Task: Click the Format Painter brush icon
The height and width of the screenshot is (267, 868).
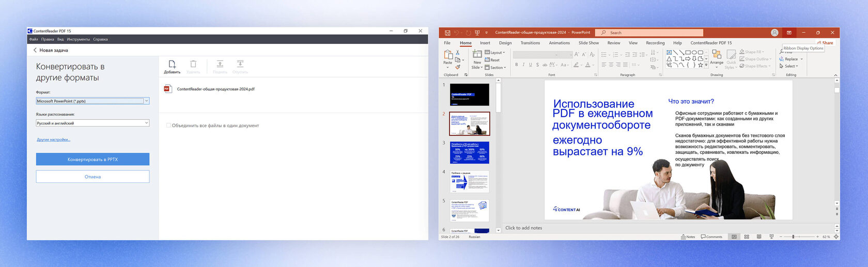Action: pyautogui.click(x=457, y=67)
